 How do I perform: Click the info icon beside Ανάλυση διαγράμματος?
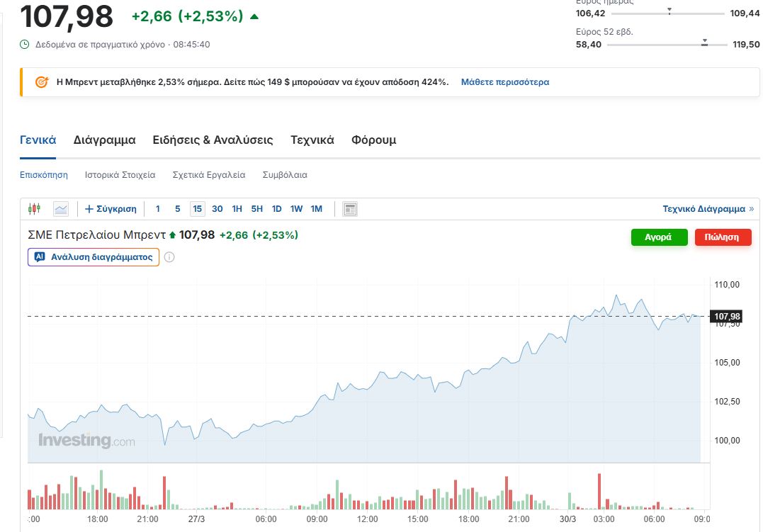(x=169, y=257)
